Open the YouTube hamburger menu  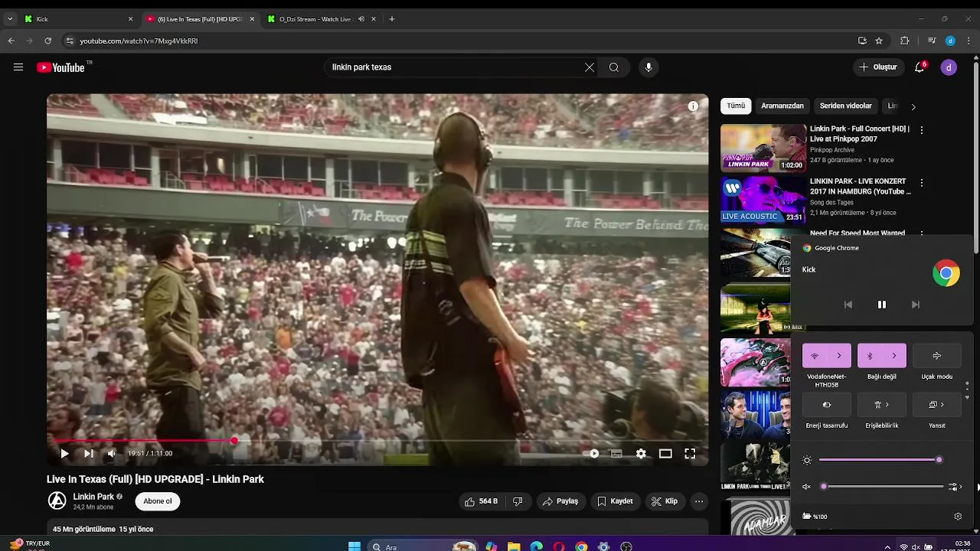coord(18,67)
